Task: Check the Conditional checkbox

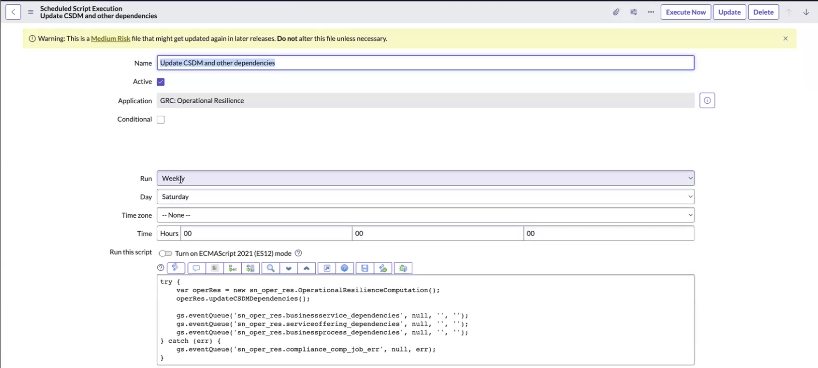Action: pos(161,120)
